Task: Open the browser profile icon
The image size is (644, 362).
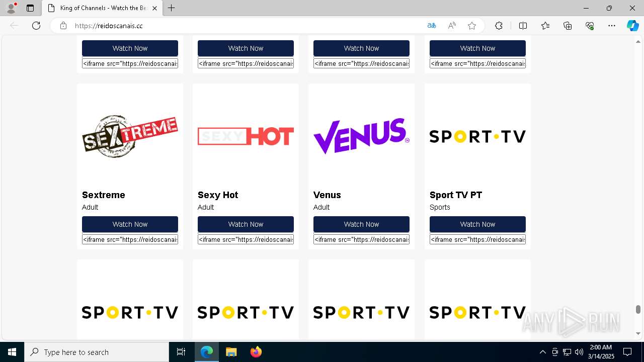Action: tap(11, 8)
